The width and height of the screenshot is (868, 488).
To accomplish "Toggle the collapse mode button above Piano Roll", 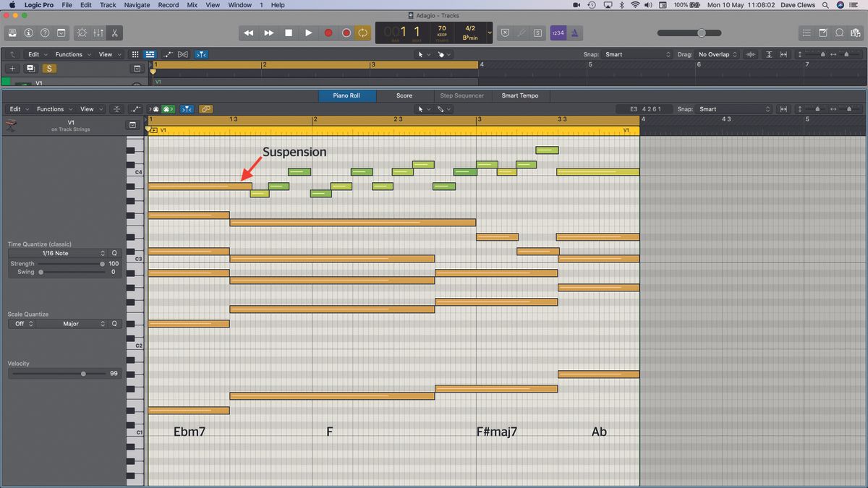I will pyautogui.click(x=116, y=108).
